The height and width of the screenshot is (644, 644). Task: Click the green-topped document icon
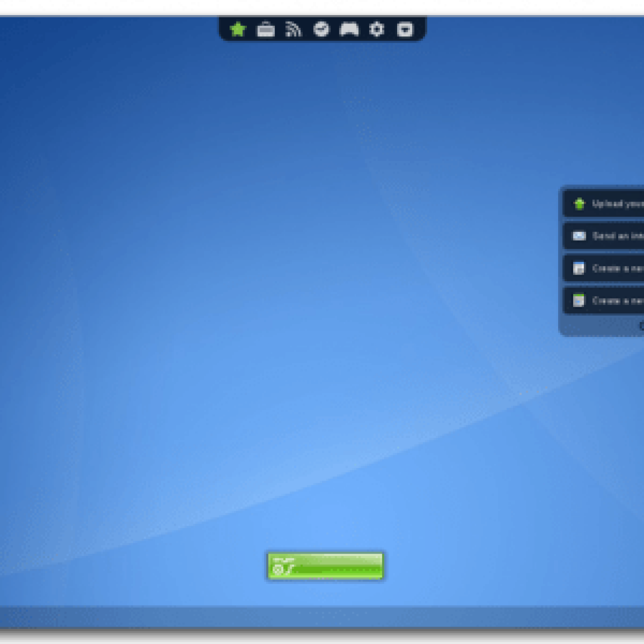coord(579,300)
